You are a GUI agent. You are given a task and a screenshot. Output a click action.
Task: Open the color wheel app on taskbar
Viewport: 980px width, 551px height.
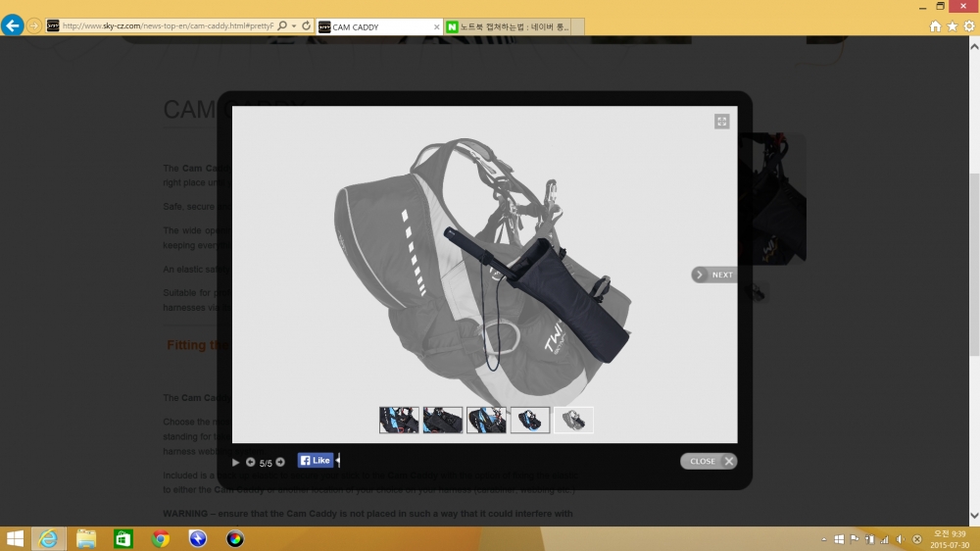coord(235,538)
